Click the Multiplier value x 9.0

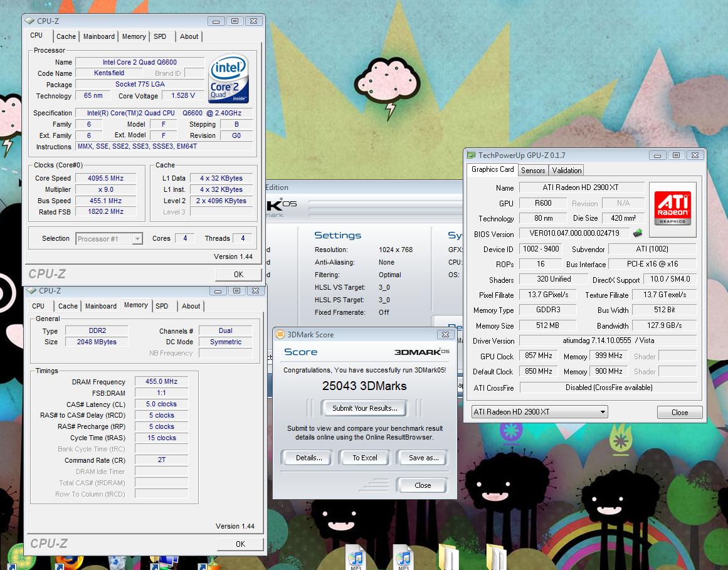[x=106, y=189]
